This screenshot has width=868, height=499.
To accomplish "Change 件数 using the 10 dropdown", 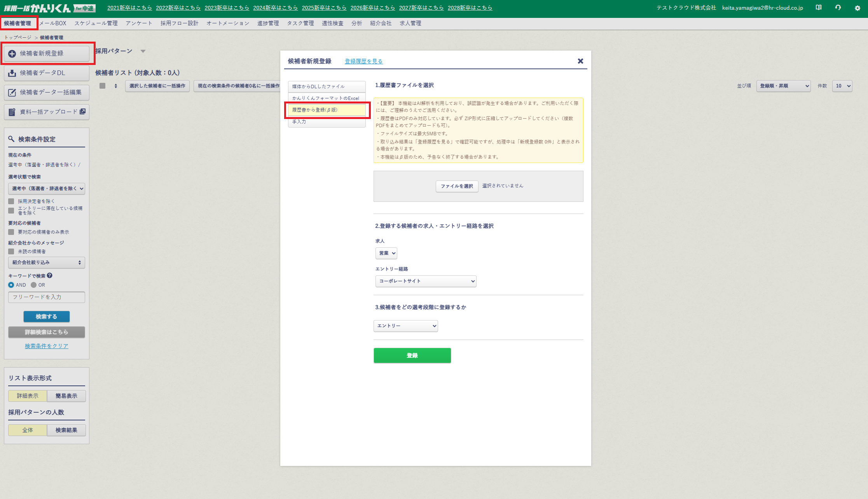I will (842, 86).
